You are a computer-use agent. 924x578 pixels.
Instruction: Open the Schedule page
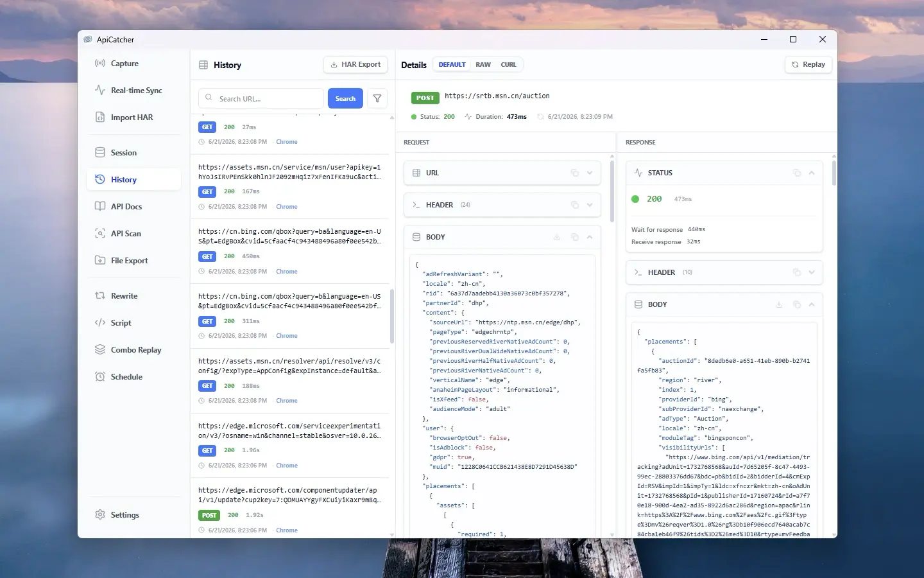click(133, 377)
